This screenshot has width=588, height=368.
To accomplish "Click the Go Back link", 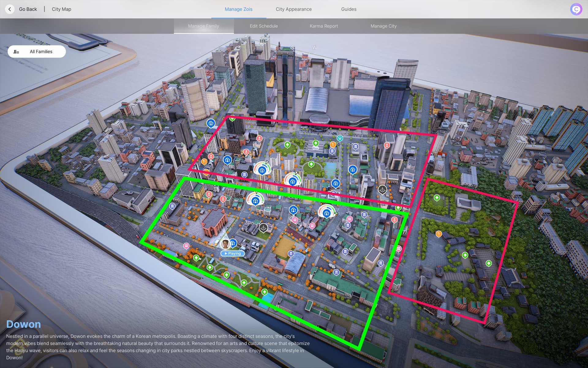I will tap(28, 9).
